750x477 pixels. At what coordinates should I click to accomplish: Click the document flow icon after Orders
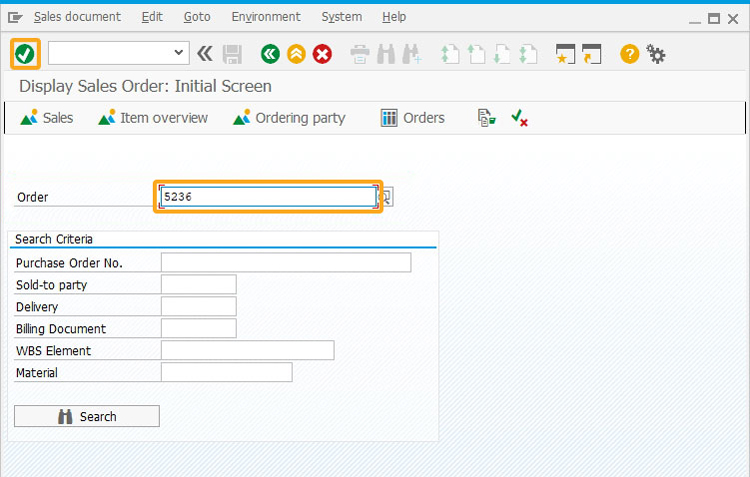click(486, 118)
